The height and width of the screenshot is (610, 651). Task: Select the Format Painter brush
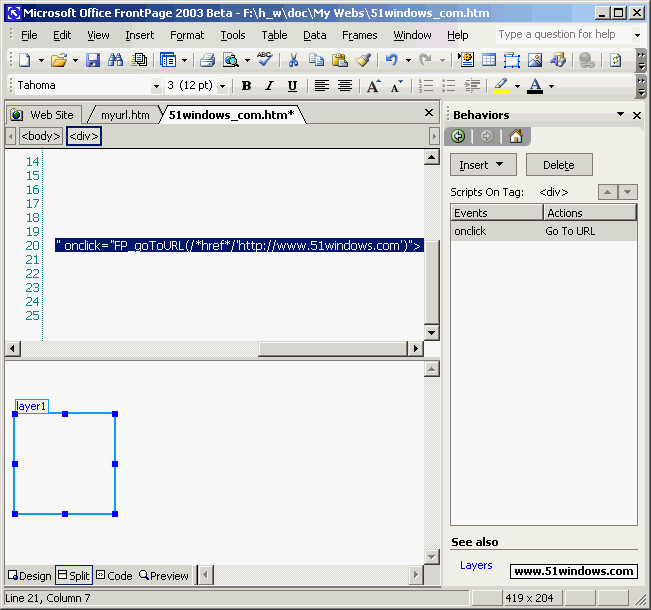click(363, 61)
